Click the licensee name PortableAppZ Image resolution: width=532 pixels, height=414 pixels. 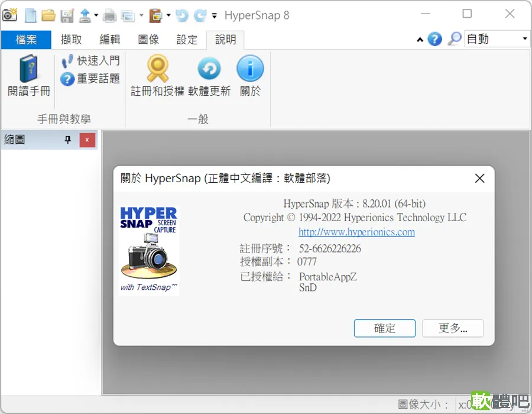pyautogui.click(x=327, y=277)
